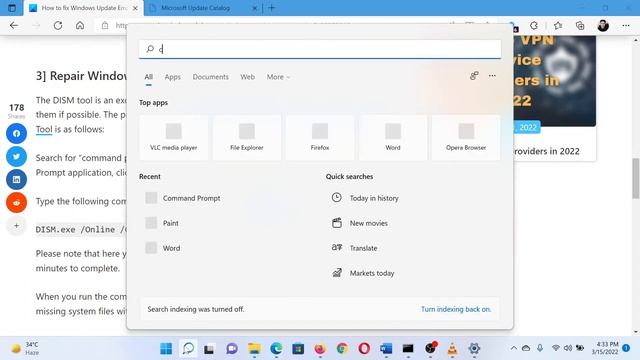Go to Edge home page
This screenshot has width=640, height=360.
tap(80, 25)
